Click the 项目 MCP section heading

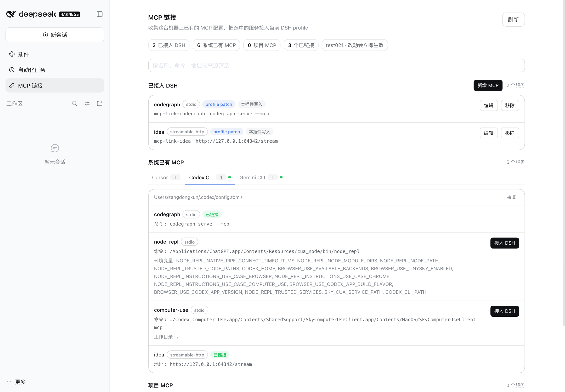161,385
